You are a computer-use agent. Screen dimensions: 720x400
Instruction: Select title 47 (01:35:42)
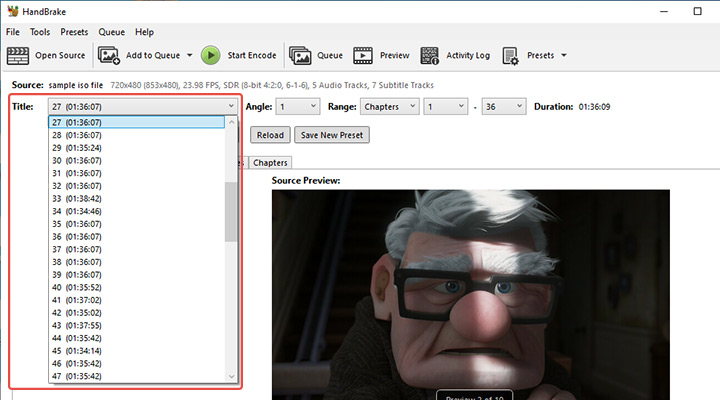(x=136, y=376)
